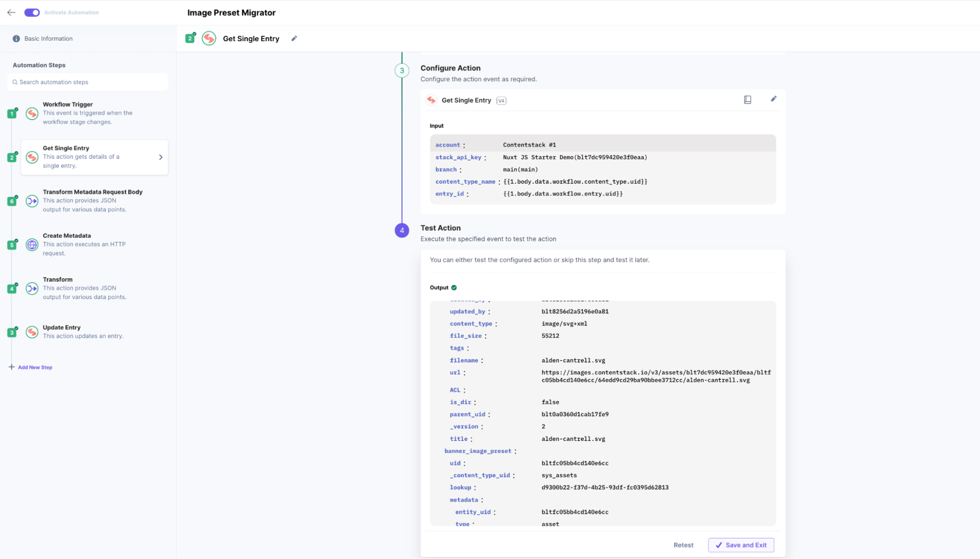The height and width of the screenshot is (559, 980).
Task: Click the v4 version tag
Action: tap(501, 101)
